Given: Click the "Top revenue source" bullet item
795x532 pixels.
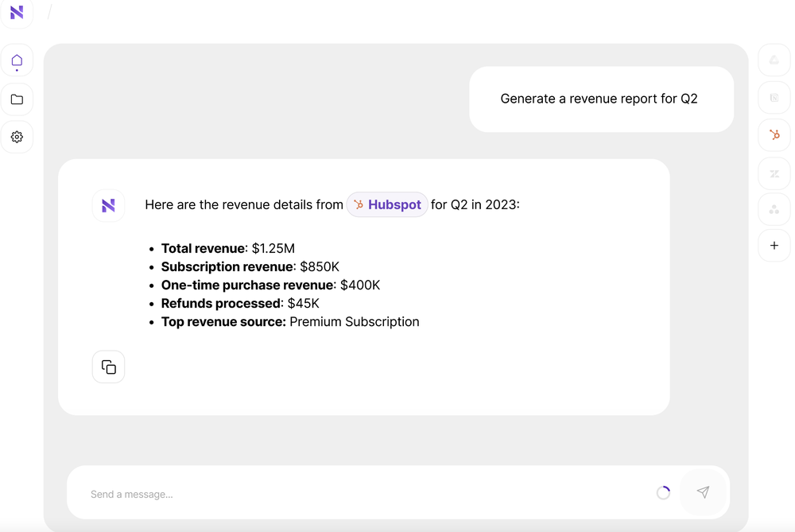Looking at the screenshot, I should point(290,322).
